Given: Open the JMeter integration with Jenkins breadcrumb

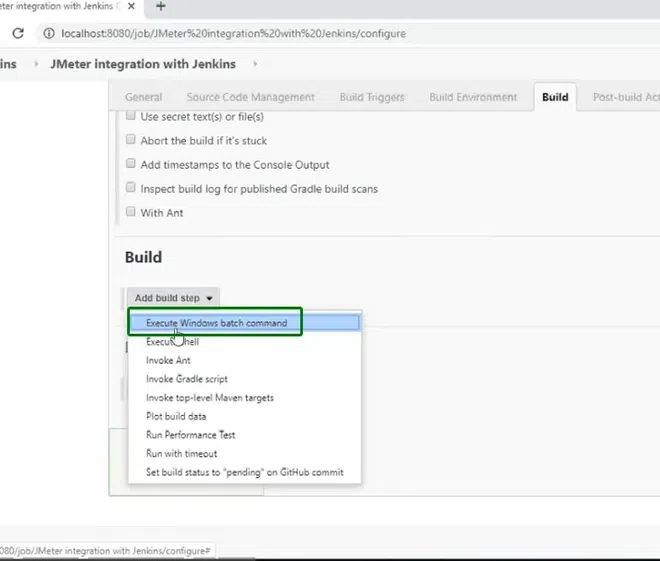Looking at the screenshot, I should (x=143, y=64).
